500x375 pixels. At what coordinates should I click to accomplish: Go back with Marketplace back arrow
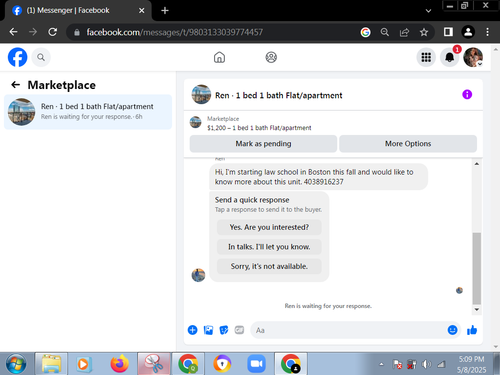(x=15, y=85)
